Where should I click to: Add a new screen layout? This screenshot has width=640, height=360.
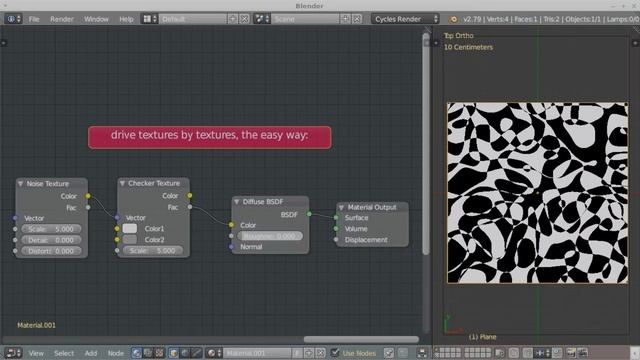pyautogui.click(x=233, y=19)
